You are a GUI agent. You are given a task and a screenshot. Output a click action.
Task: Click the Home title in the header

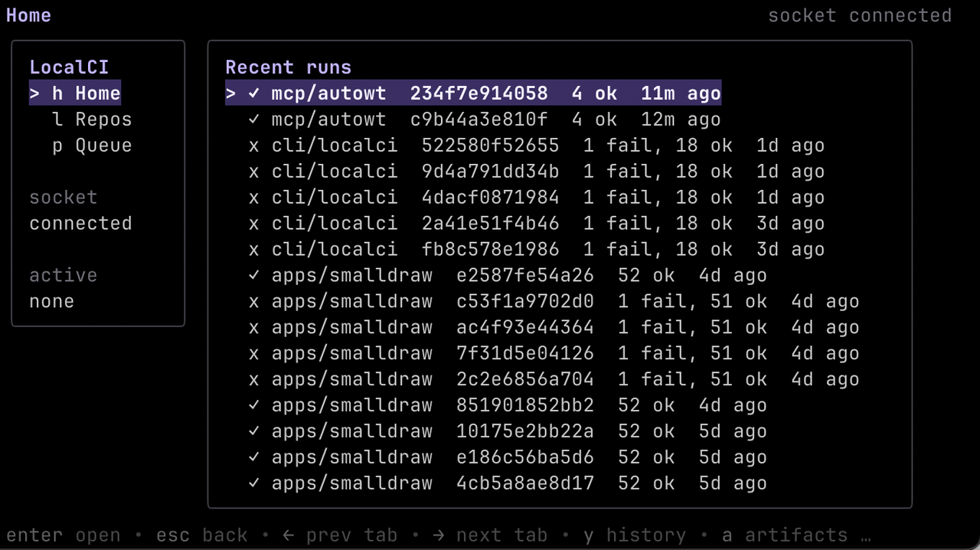[x=29, y=15]
